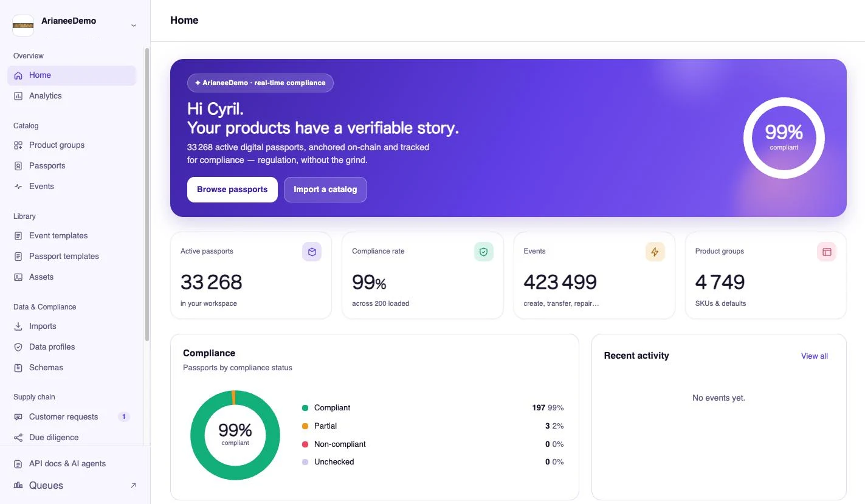This screenshot has width=865, height=504.
Task: Click the orange Partial legend dot
Action: pyautogui.click(x=305, y=426)
